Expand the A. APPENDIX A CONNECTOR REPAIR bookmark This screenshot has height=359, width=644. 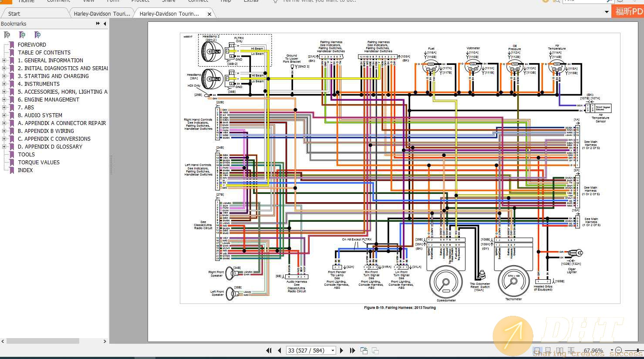(x=4, y=123)
